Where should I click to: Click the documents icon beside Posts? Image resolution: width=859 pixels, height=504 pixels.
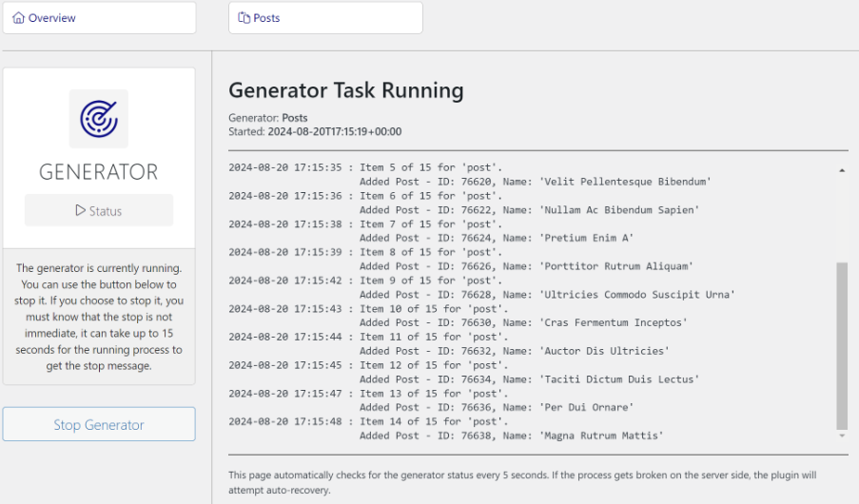coord(244,17)
